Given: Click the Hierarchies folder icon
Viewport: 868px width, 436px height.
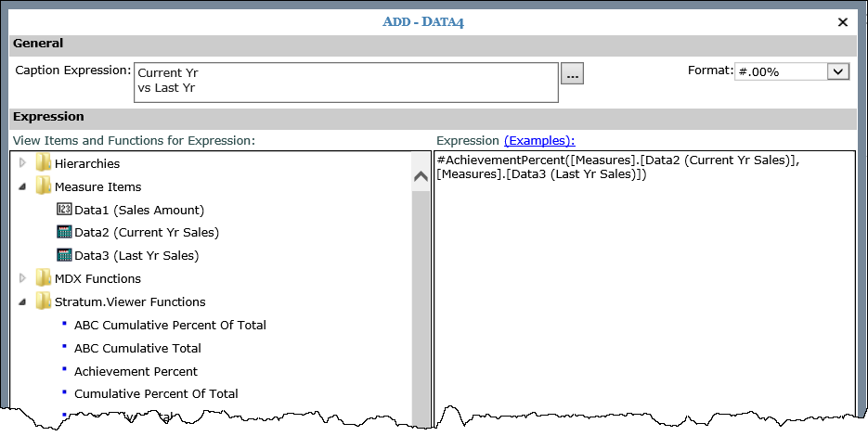Looking at the screenshot, I should [x=43, y=163].
